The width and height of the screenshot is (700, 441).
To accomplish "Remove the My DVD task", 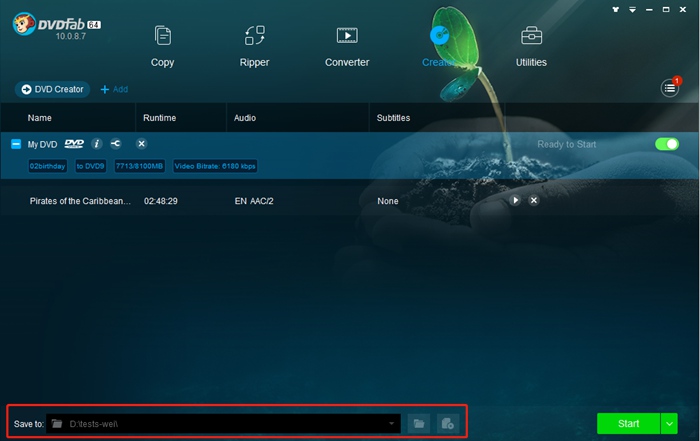I will pos(142,144).
